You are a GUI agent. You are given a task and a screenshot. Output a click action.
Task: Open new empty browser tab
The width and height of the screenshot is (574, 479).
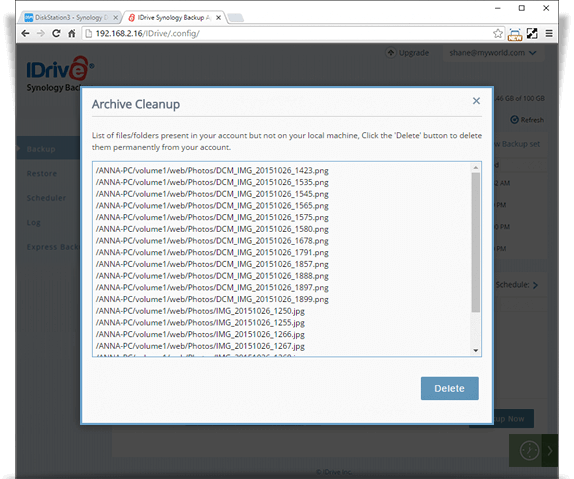235,17
